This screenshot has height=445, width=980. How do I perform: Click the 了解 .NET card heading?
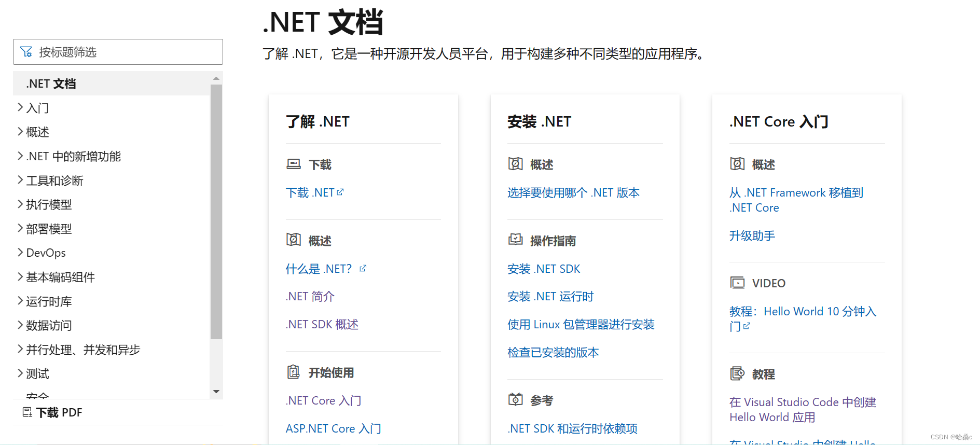318,122
